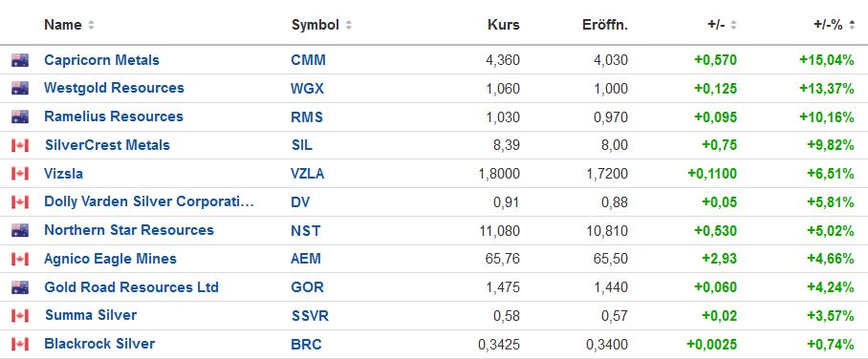Image resolution: width=868 pixels, height=359 pixels.
Task: Click the Canadian flag beside Agnico Eagle Mines
Action: click(x=20, y=259)
